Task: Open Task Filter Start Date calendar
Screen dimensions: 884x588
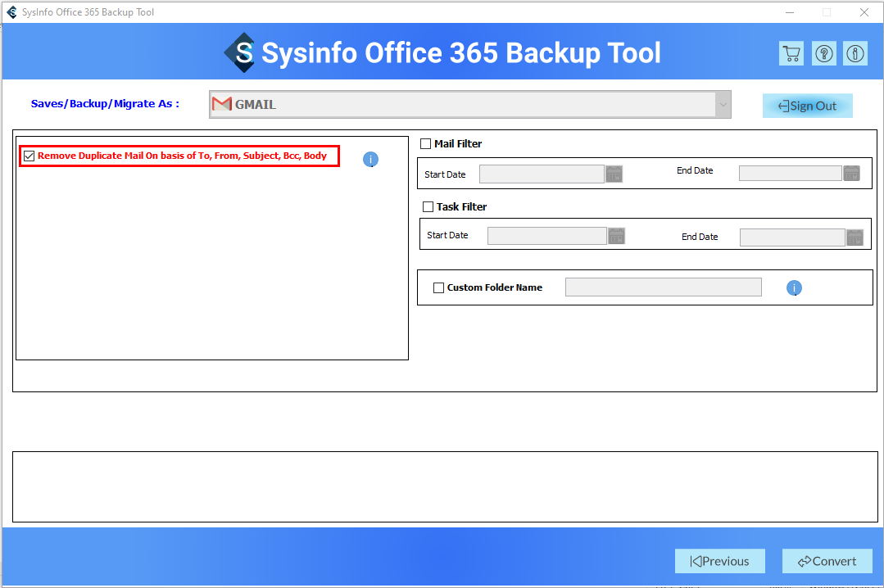Action: point(617,236)
